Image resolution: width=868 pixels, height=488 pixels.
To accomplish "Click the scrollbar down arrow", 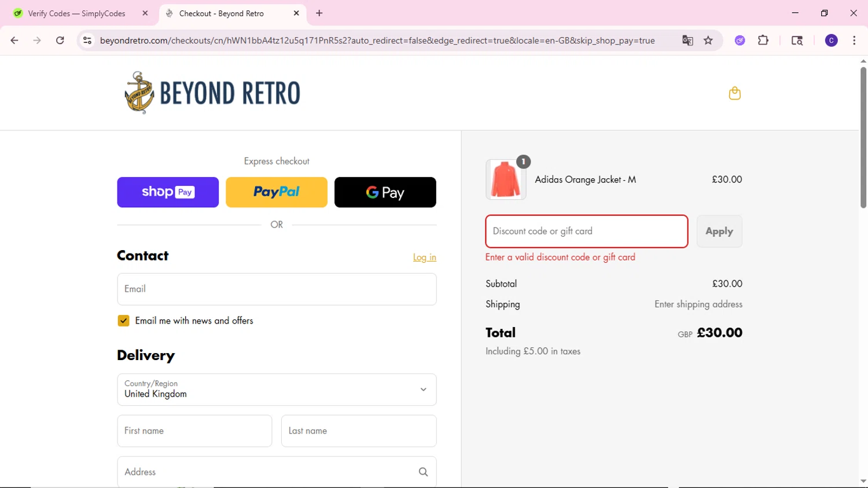I will (x=863, y=482).
